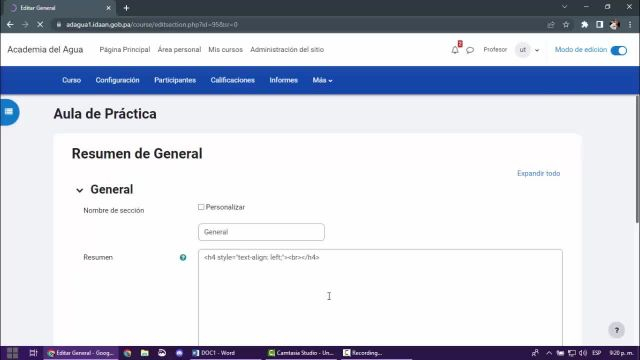
Task: Click the volume icon in system tray
Action: (x=582, y=353)
